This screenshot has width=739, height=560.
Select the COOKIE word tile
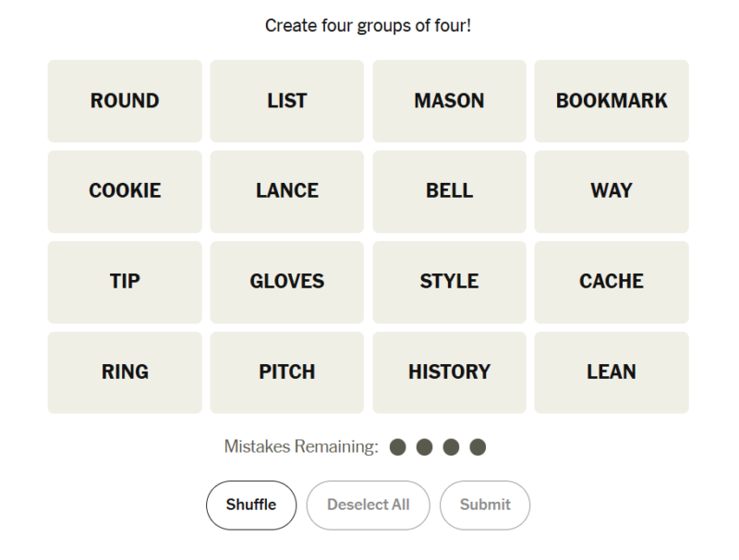pyautogui.click(x=125, y=191)
